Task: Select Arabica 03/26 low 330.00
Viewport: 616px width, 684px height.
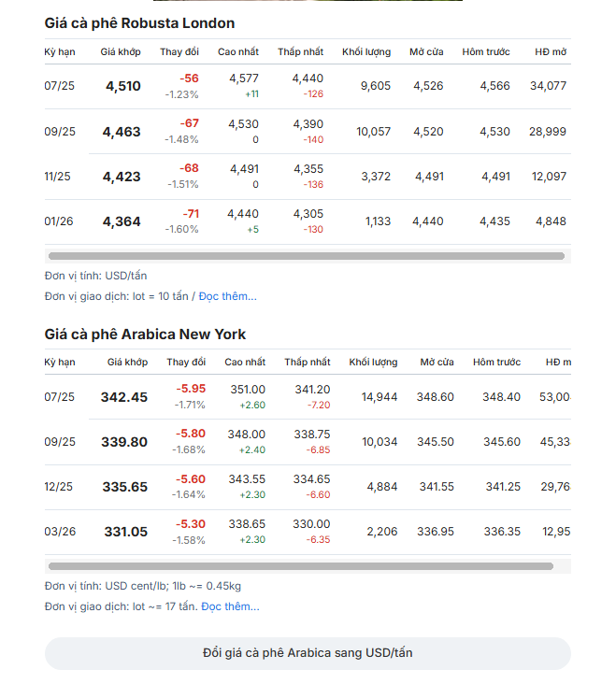Action: click(x=311, y=524)
